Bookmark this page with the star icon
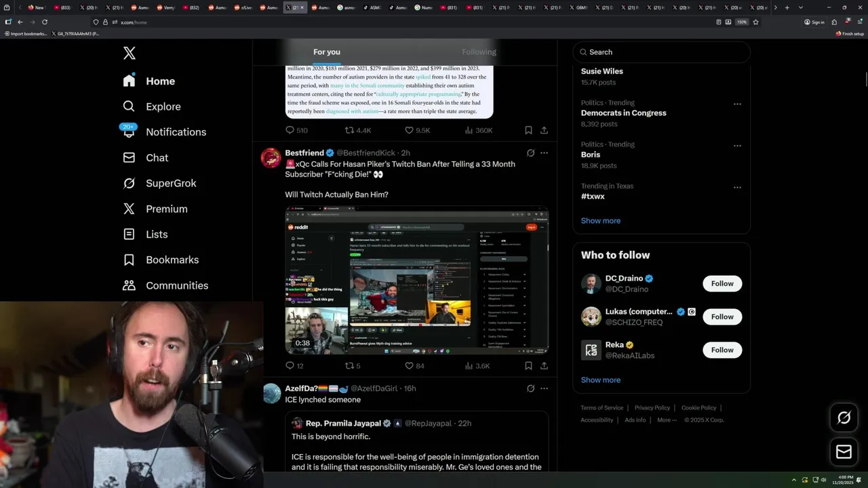The width and height of the screenshot is (868, 488). click(755, 22)
